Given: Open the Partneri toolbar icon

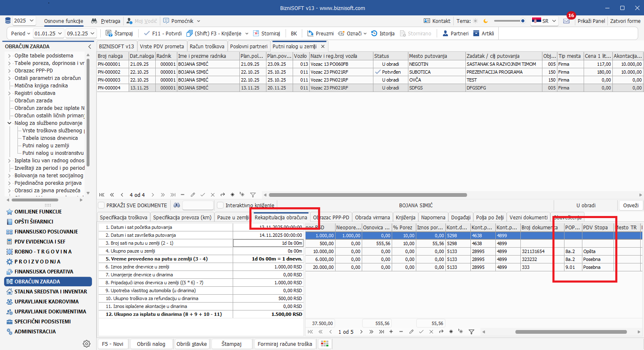Looking at the screenshot, I should click(445, 33).
